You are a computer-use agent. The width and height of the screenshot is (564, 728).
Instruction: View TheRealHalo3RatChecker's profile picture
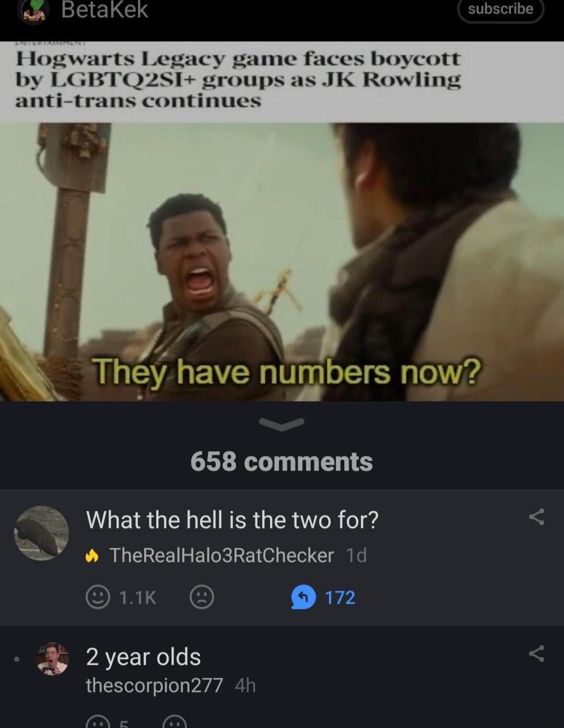point(41,533)
